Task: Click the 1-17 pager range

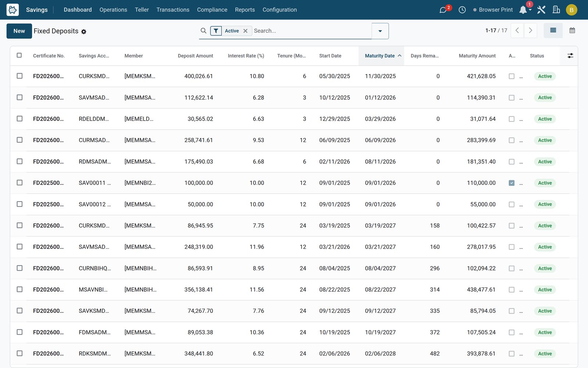Action: pos(491,31)
